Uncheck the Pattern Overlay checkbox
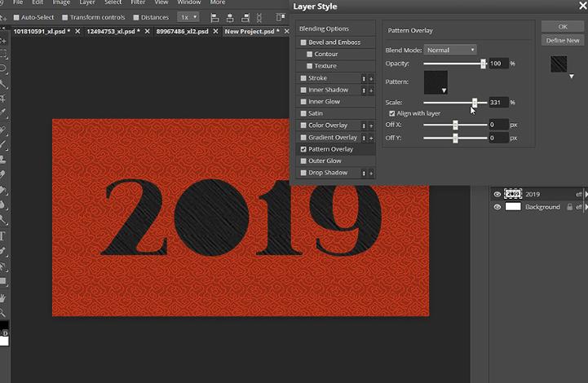588x383 pixels. click(303, 149)
